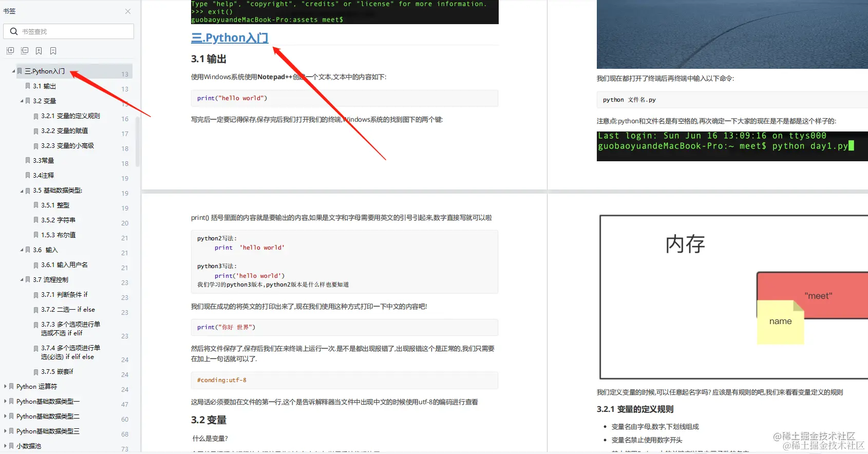This screenshot has width=868, height=454.
Task: Open bookmark 3.5.1 整型
Action: [55, 205]
